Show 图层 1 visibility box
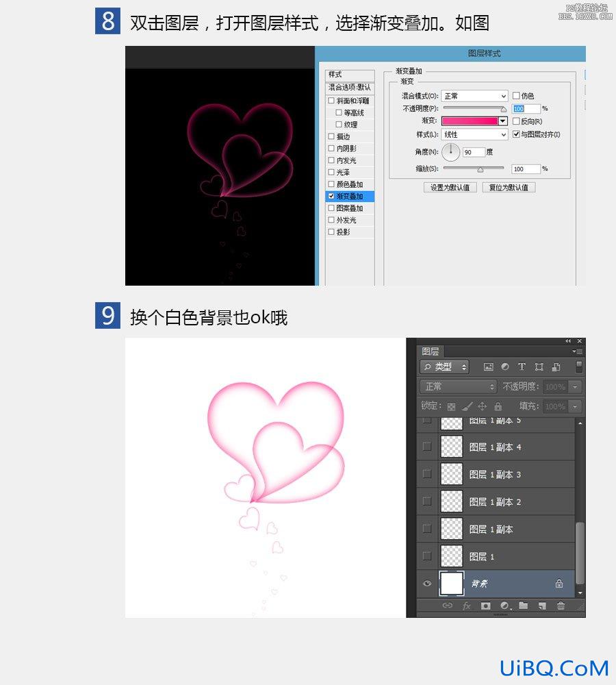This screenshot has height=685, width=616. [x=427, y=556]
